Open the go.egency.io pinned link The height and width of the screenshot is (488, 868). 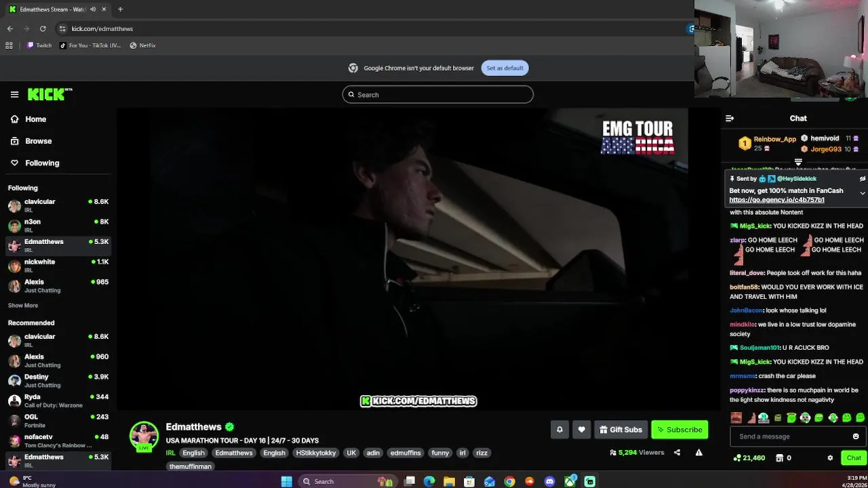point(776,200)
